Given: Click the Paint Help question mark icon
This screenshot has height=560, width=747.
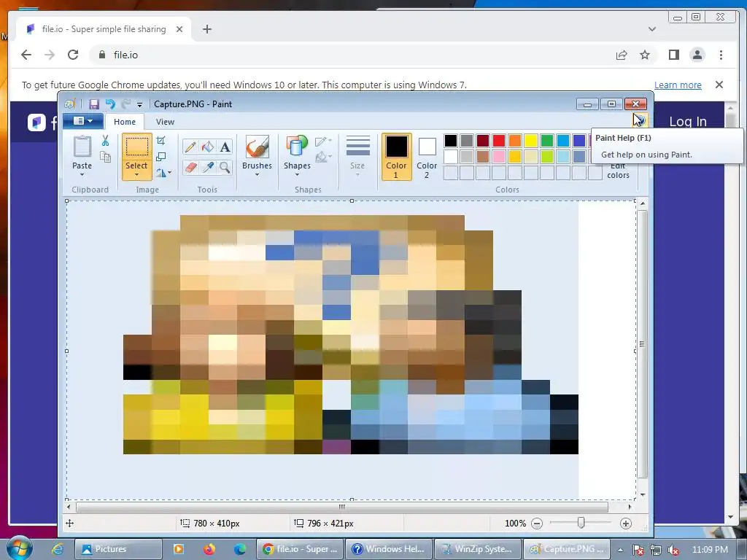Looking at the screenshot, I should (x=640, y=121).
